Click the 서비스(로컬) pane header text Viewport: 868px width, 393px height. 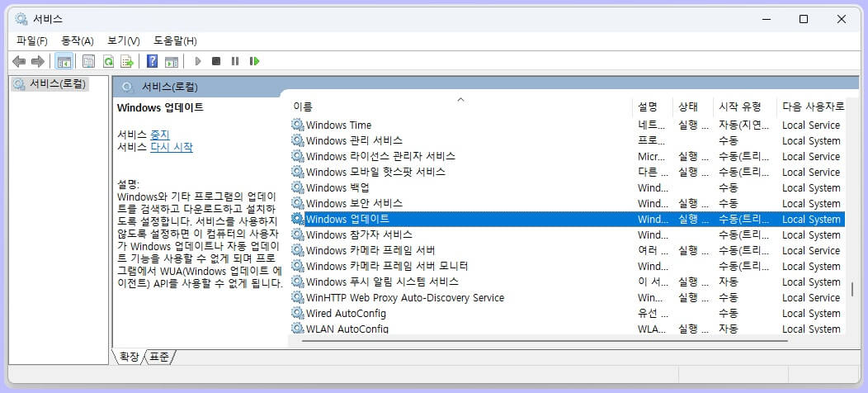tap(170, 87)
